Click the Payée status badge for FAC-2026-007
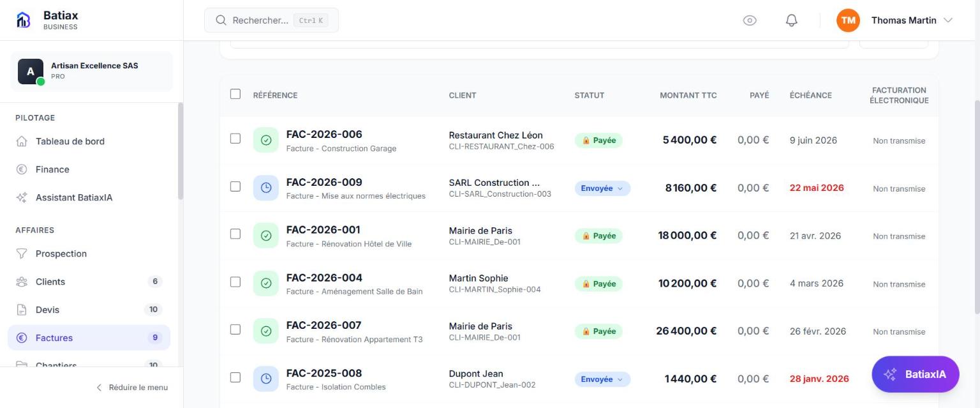This screenshot has width=980, height=408. 598,331
